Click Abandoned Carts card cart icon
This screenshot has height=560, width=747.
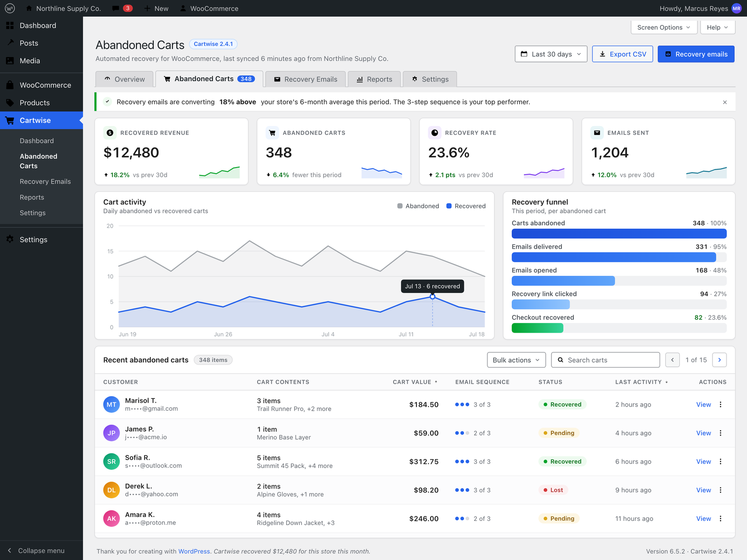(272, 133)
